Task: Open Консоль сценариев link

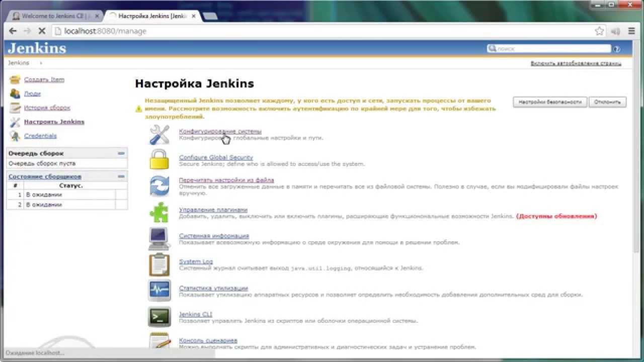Action: (x=208, y=340)
